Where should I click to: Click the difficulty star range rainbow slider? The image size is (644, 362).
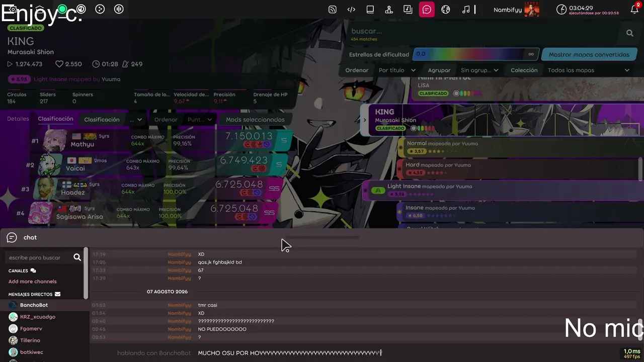[x=475, y=54]
